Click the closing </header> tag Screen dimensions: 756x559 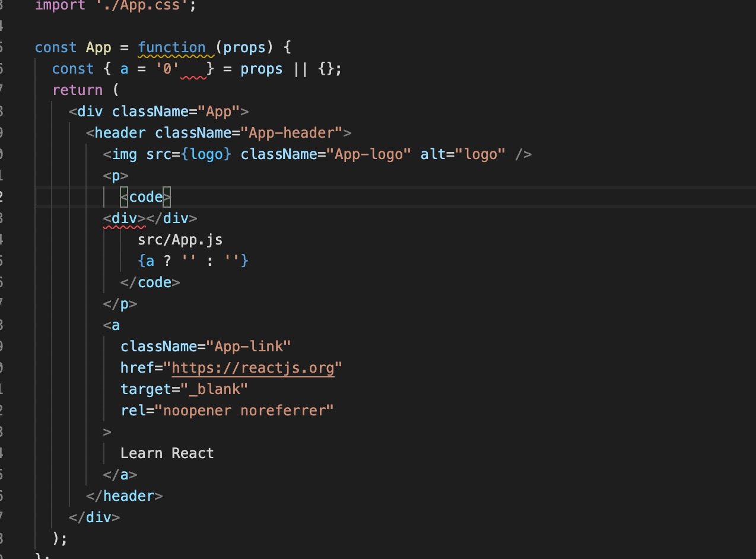(125, 496)
